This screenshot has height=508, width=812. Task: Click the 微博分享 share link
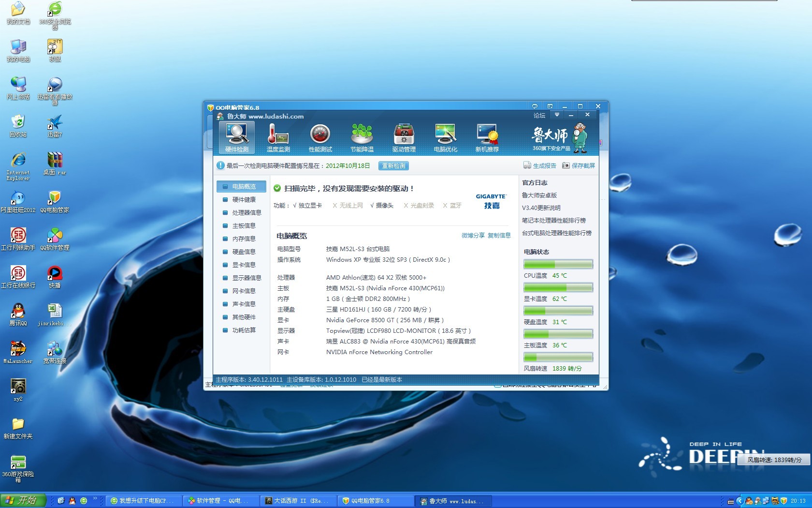point(473,236)
